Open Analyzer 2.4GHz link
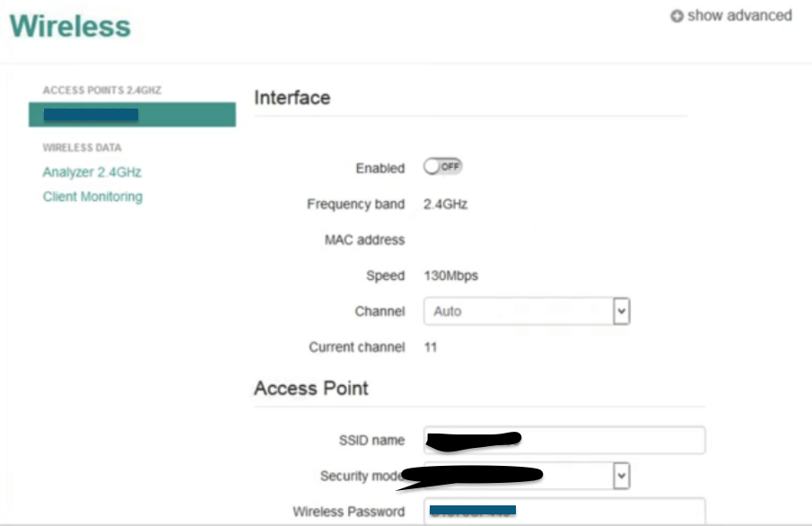 coord(92,172)
